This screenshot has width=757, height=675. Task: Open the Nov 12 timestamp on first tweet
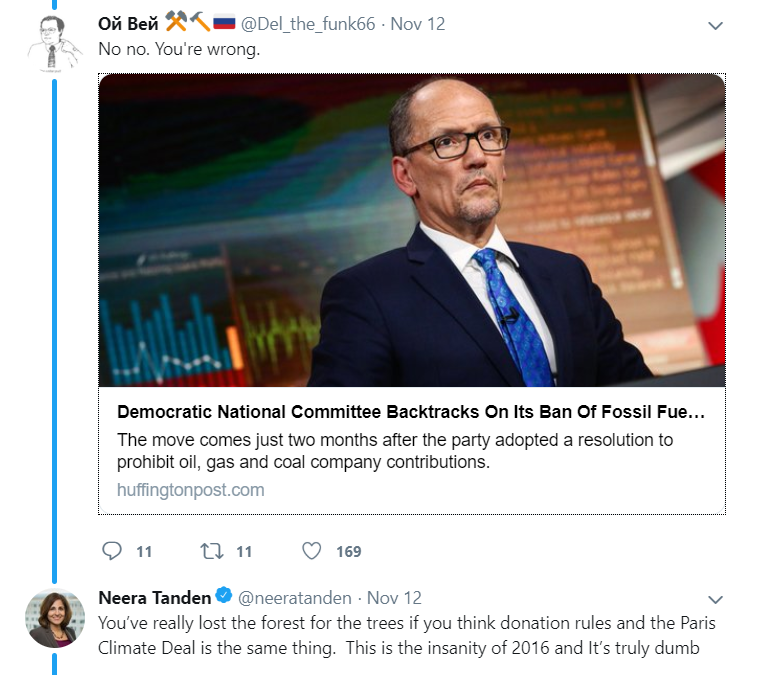click(x=419, y=24)
